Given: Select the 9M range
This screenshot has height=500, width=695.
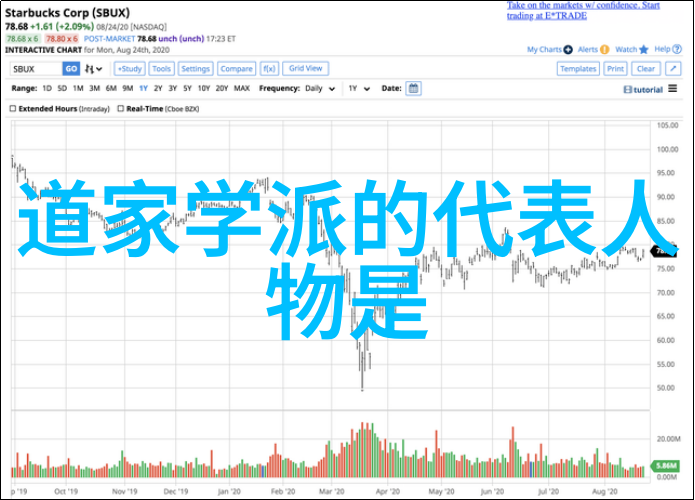Looking at the screenshot, I should [128, 88].
